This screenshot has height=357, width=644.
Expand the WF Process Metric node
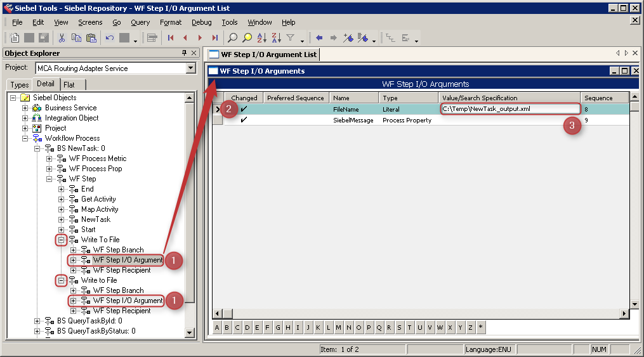[49, 159]
